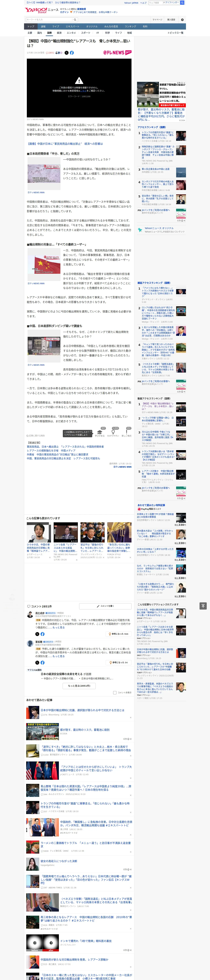
Task: Select the ランキング navigation tab
Action: click(x=130, y=27)
